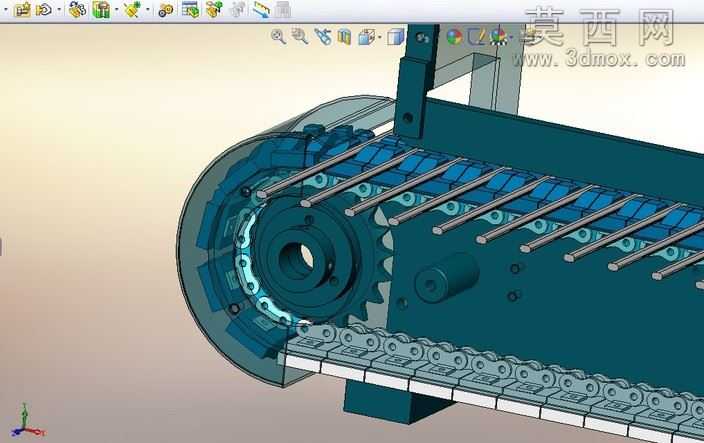Choose the Move Component tool icon
Viewport: 704px width, 443px height.
coord(132,9)
